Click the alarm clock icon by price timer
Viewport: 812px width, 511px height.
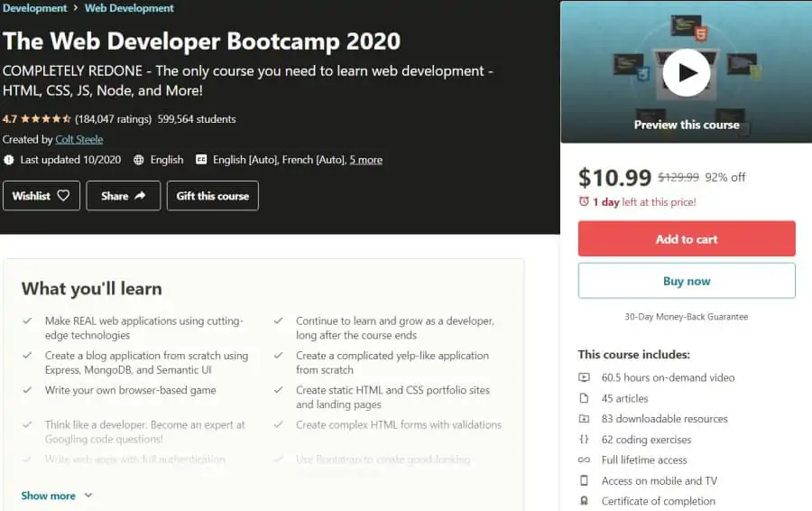click(x=584, y=201)
